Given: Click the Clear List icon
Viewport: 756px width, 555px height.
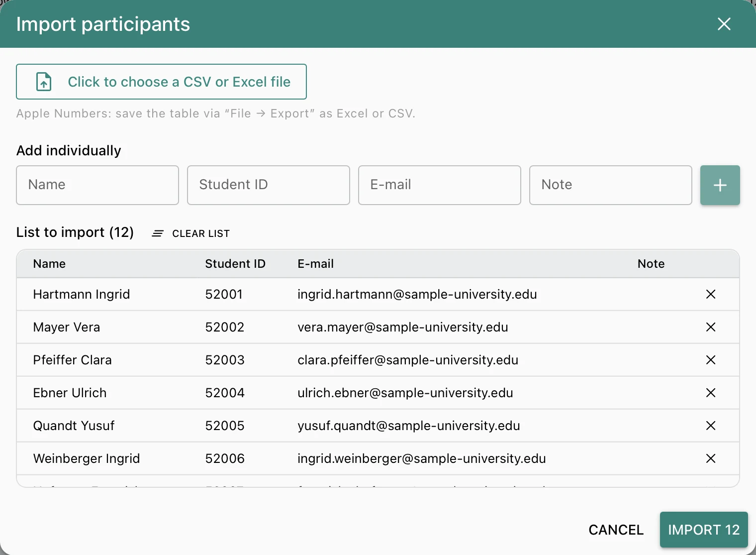Looking at the screenshot, I should pos(158,233).
